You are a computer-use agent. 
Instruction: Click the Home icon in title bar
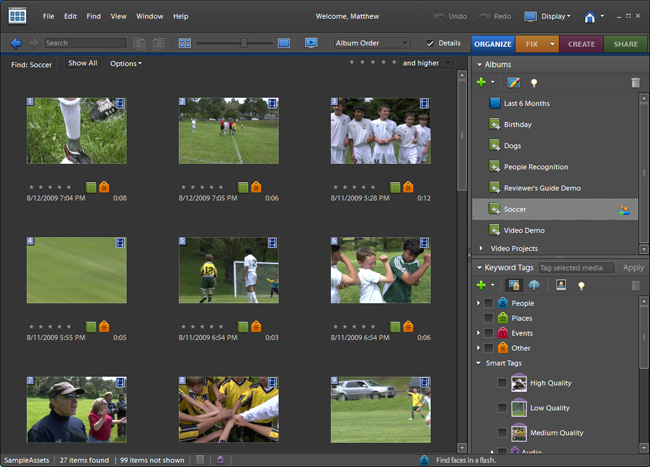(x=590, y=17)
